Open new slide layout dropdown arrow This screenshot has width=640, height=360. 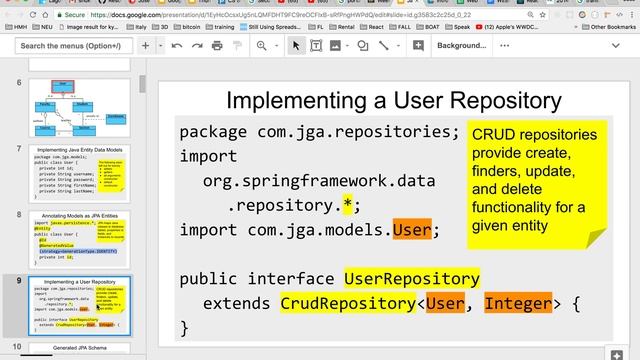pyautogui.click(x=160, y=46)
